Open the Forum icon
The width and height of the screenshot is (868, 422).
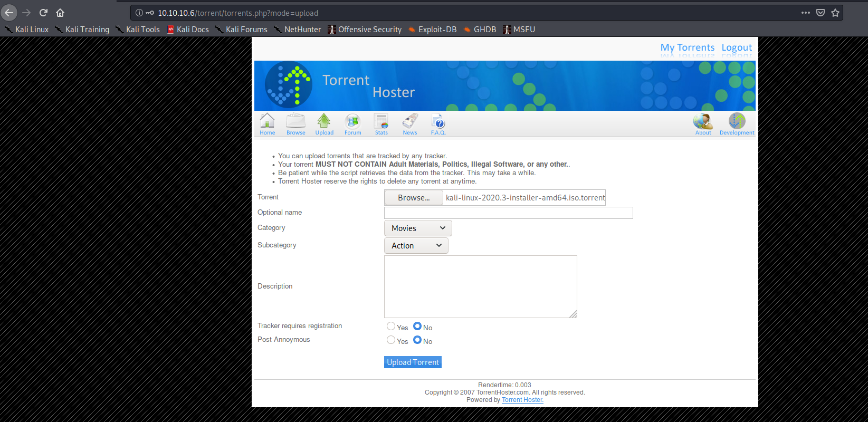pyautogui.click(x=352, y=122)
